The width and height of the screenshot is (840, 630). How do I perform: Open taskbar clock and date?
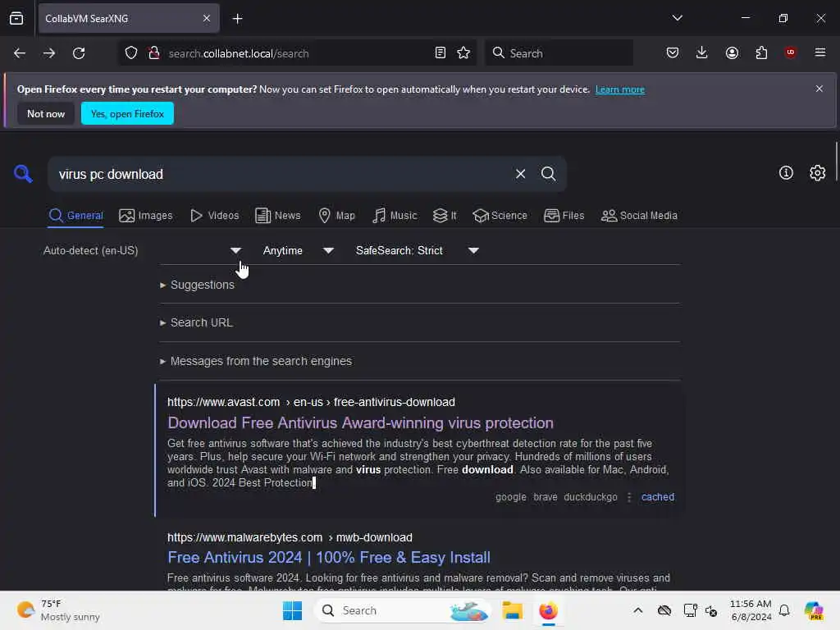tap(751, 610)
